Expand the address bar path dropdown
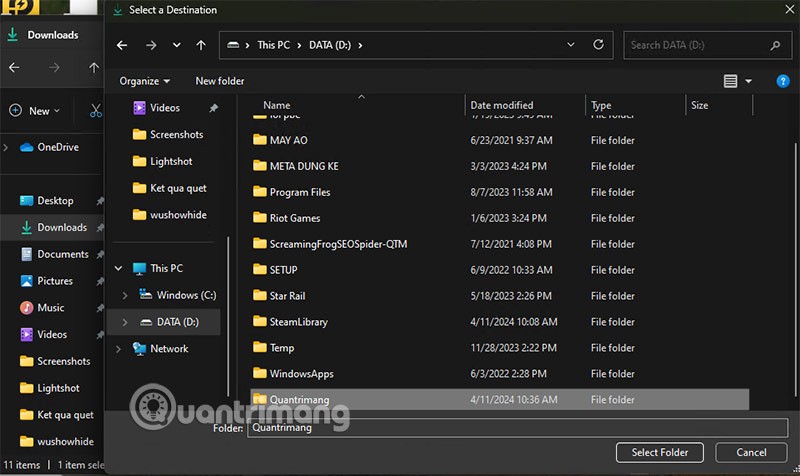The image size is (800, 476). (571, 45)
